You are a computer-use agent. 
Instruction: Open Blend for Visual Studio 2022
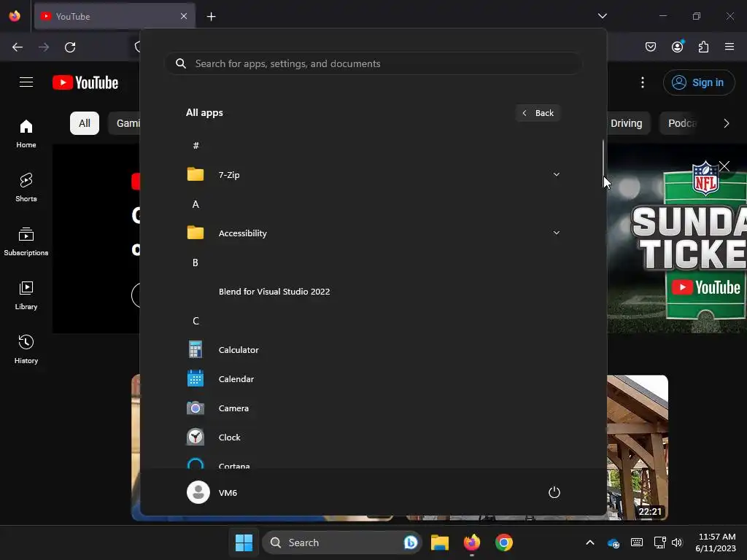coord(373,292)
